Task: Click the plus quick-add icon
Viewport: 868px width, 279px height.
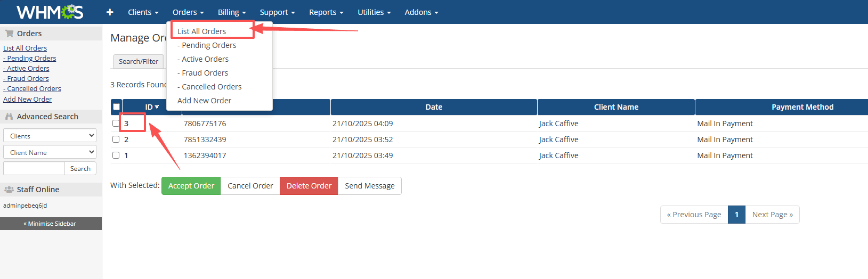Action: (x=110, y=12)
